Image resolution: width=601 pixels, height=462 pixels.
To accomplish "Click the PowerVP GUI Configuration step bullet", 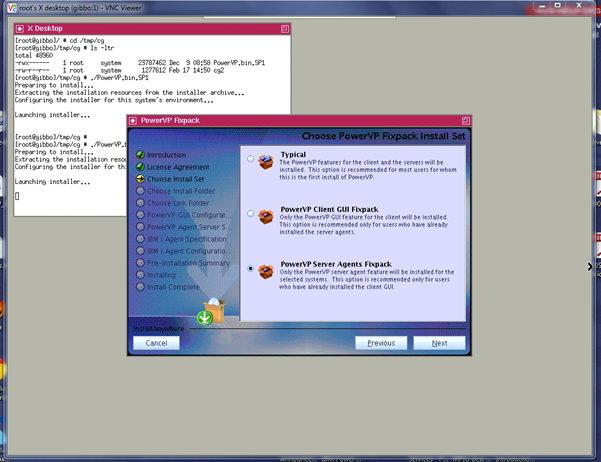I will pos(140,215).
